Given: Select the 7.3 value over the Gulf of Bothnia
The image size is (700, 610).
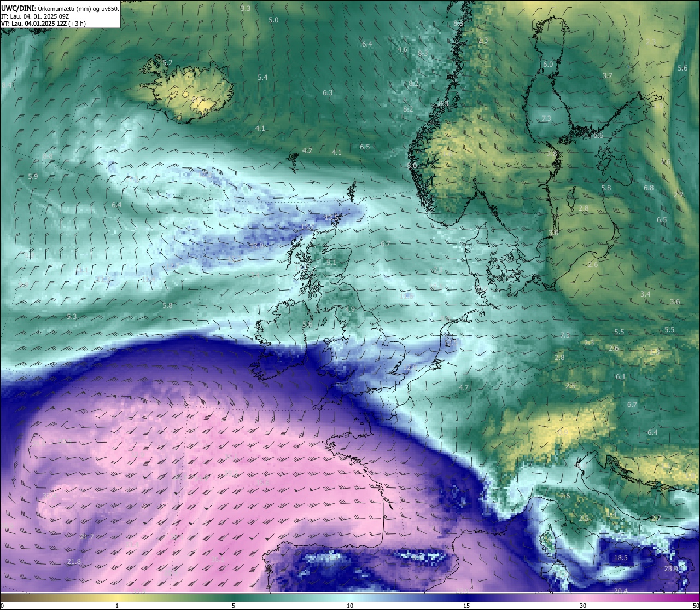Looking at the screenshot, I should (x=546, y=119).
